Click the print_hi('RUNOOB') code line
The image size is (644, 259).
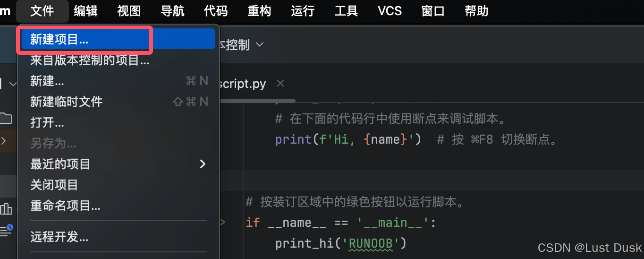[x=341, y=243]
